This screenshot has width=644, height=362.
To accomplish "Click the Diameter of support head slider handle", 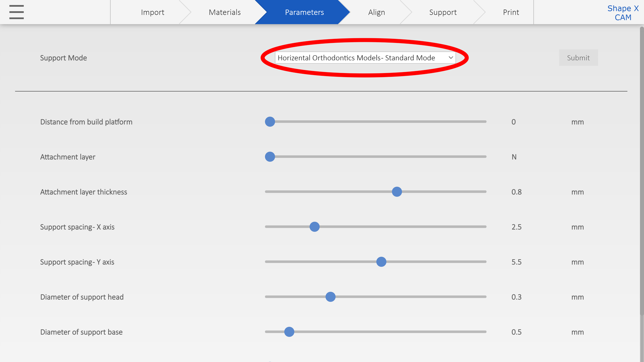I will click(x=330, y=297).
